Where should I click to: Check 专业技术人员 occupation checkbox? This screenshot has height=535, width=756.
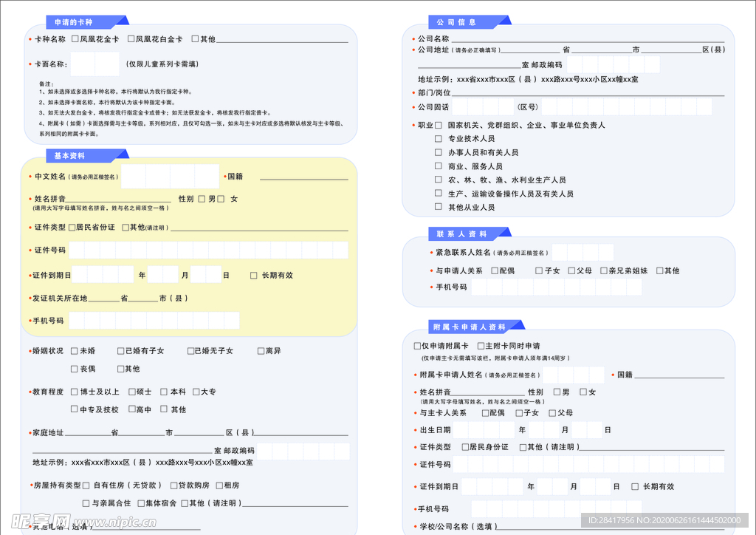click(439, 139)
